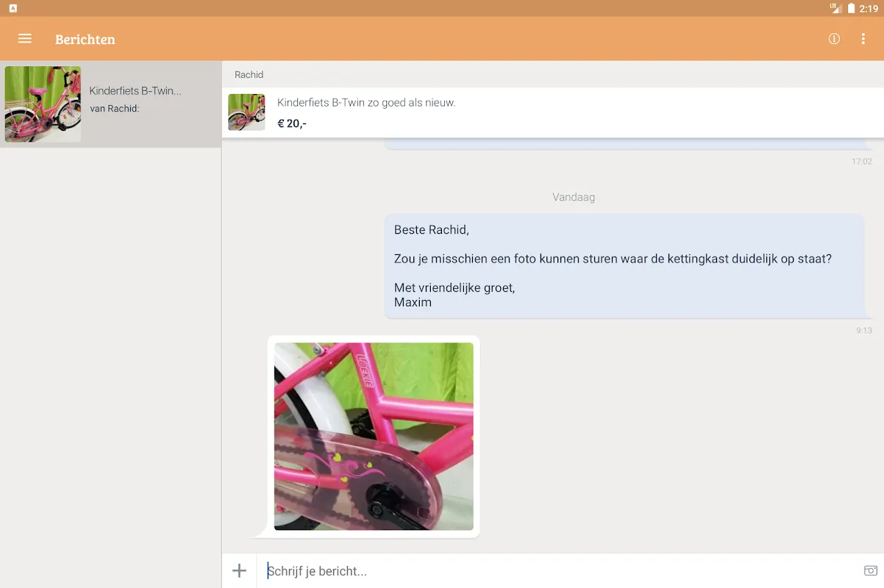Tap the 'Vandaag' date separator

pos(574,197)
